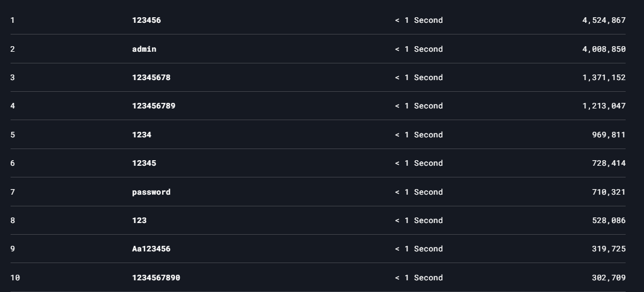Select the "admin" password entry

[x=144, y=49]
